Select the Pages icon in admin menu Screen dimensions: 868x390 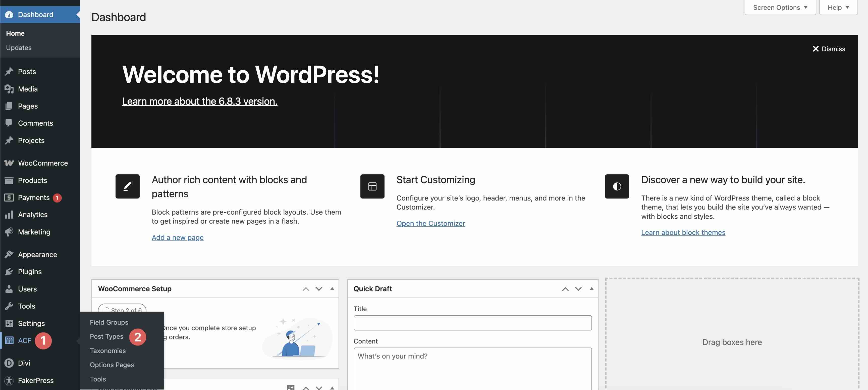point(9,106)
